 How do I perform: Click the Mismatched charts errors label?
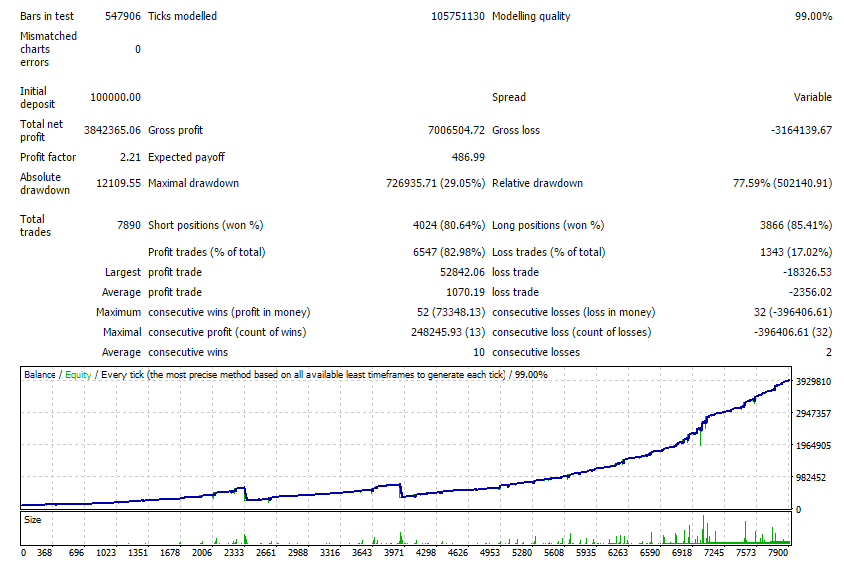pyautogui.click(x=48, y=49)
